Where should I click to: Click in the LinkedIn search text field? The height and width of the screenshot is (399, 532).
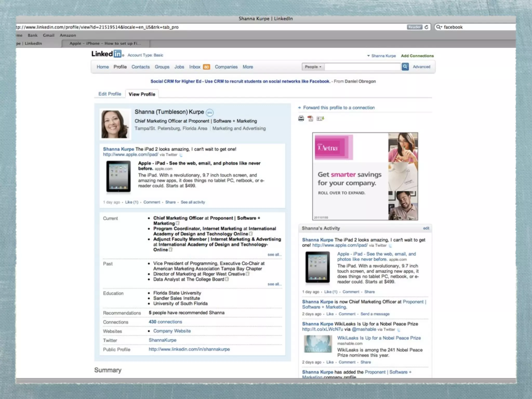[x=362, y=67]
